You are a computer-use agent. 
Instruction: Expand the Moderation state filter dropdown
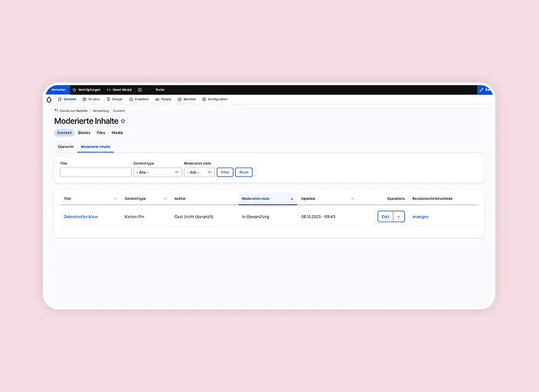pyautogui.click(x=199, y=172)
